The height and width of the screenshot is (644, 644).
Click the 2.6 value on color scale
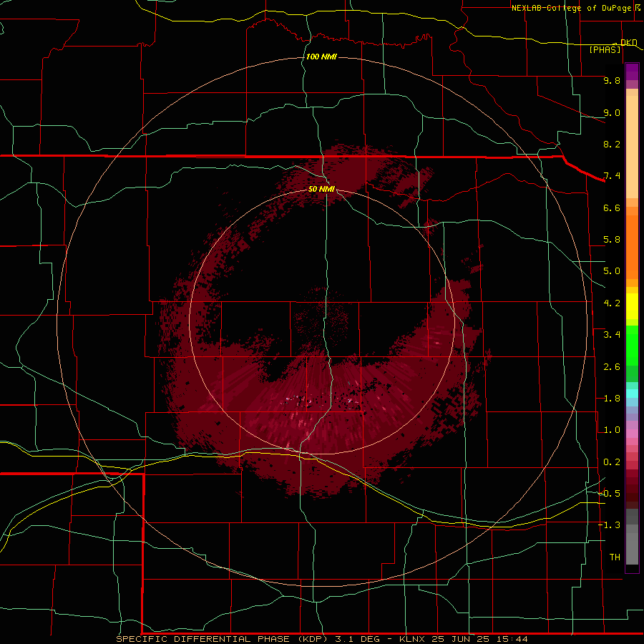pos(612,367)
